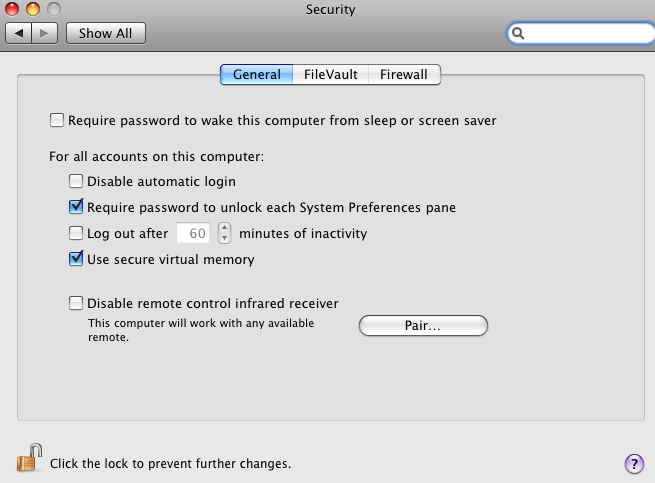Enable Log out after inactivity checkbox

coord(76,234)
